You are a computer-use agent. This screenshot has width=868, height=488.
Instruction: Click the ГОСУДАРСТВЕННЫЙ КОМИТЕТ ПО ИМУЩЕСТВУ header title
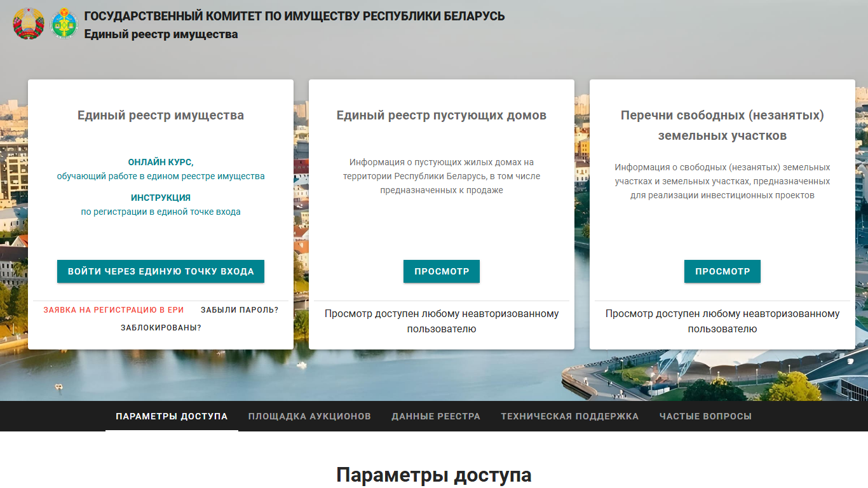click(294, 16)
